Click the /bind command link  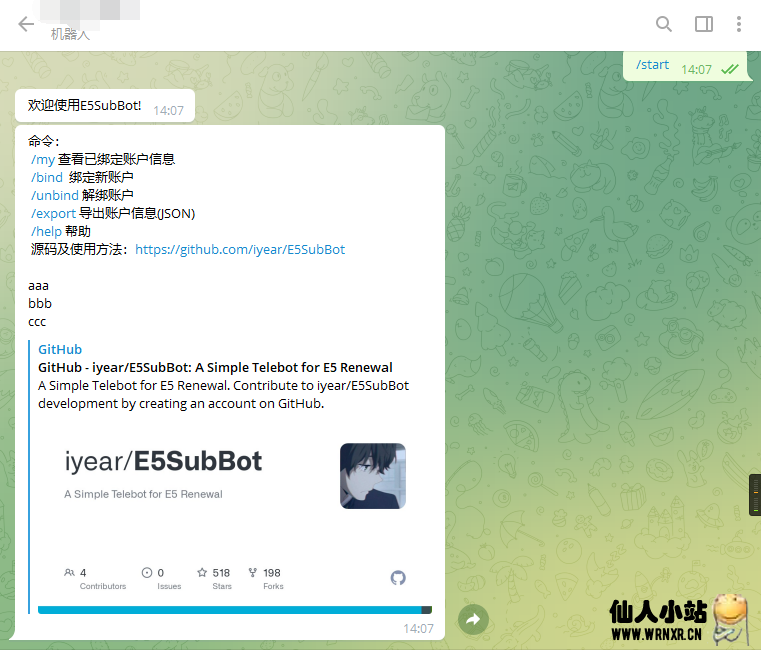click(47, 177)
